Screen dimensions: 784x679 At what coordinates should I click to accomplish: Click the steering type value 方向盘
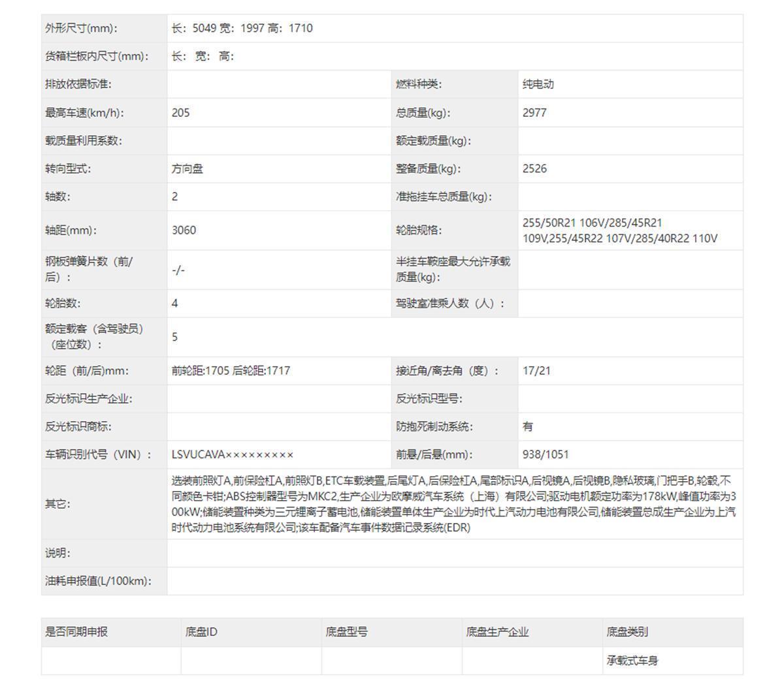point(188,169)
